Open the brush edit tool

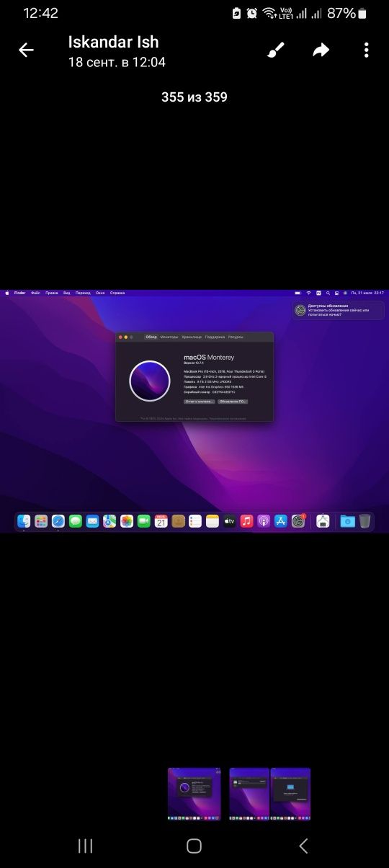click(276, 50)
